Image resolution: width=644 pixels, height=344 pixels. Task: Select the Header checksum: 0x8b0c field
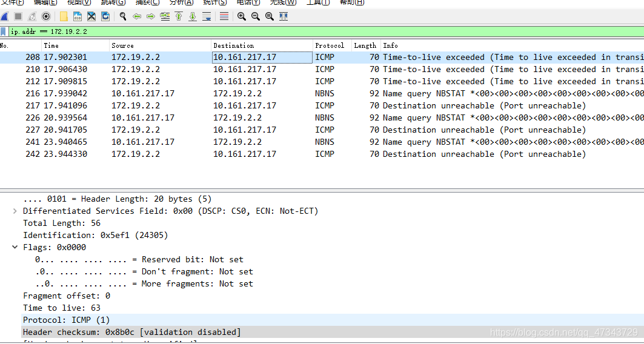click(x=333, y=332)
